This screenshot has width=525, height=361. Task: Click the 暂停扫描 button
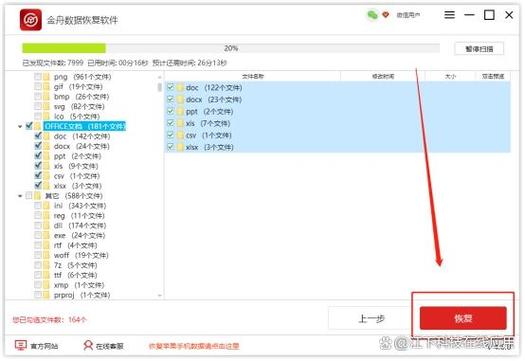pos(479,49)
